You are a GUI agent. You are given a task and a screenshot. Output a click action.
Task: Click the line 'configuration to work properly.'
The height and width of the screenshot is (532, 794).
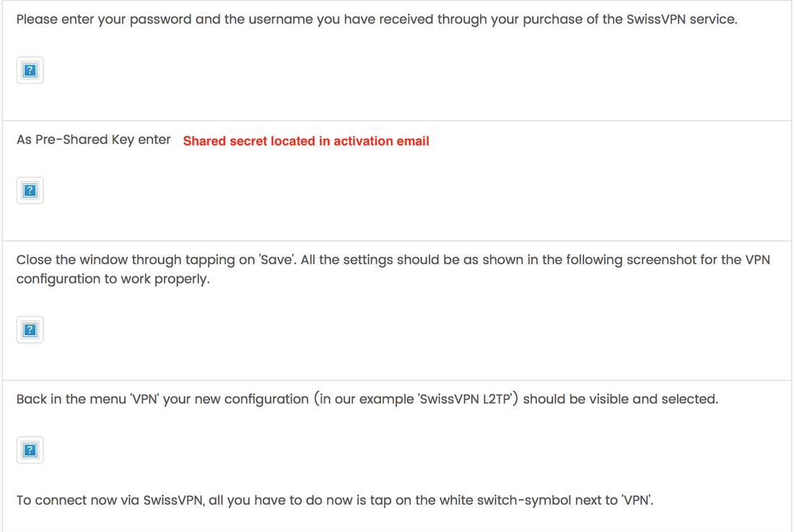[x=113, y=279]
